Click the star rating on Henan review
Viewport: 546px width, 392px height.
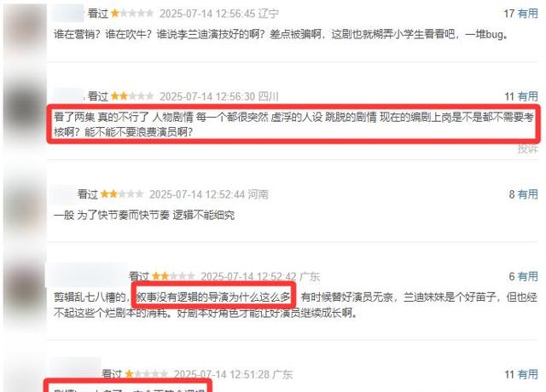[x=122, y=194]
